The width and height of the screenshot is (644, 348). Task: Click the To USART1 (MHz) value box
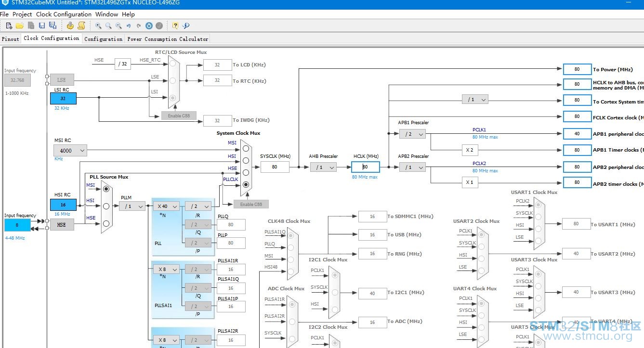pyautogui.click(x=576, y=224)
